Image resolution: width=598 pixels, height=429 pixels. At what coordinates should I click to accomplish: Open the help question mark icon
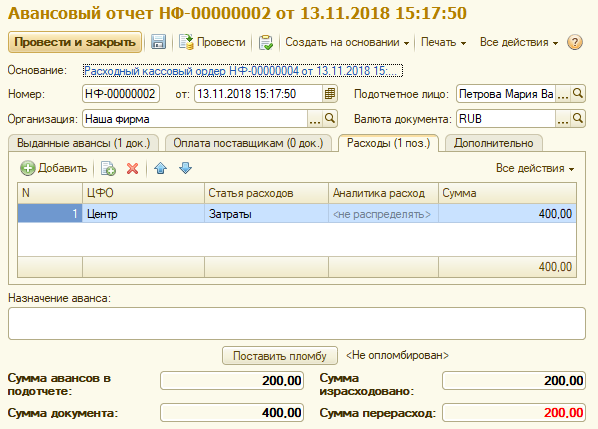click(575, 42)
